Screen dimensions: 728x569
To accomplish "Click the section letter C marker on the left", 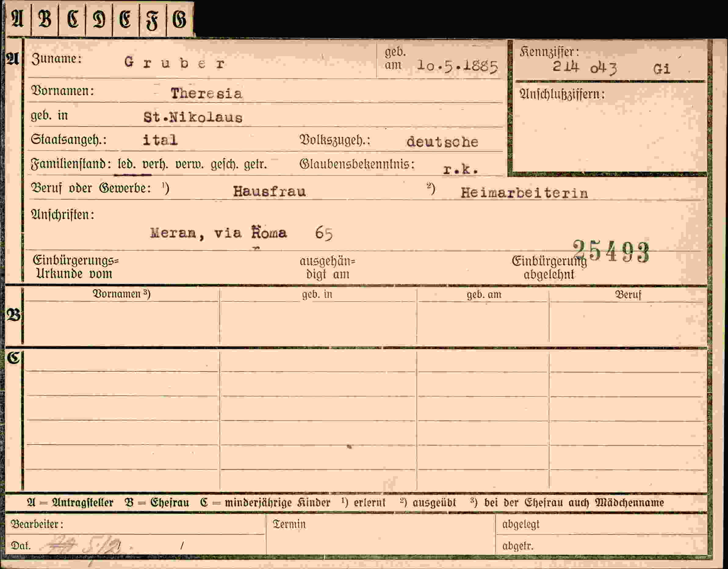I will coord(14,358).
